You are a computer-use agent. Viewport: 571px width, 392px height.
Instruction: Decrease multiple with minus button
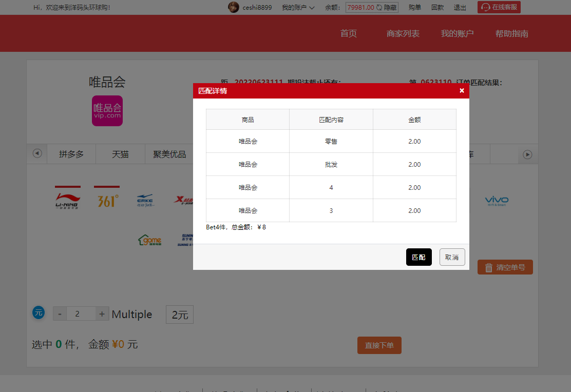tap(60, 313)
